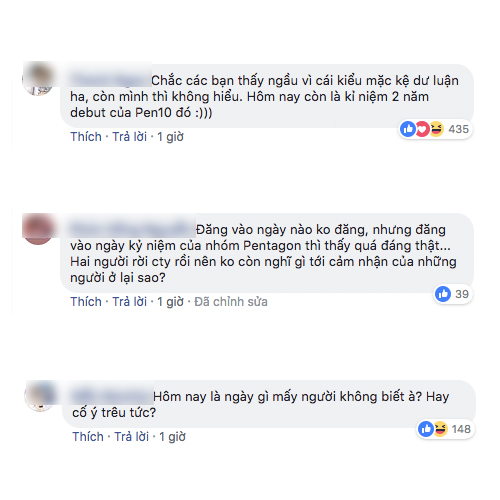Screen dimensions: 500x500
Task: Open the first commenter's blurred profile picture
Action: (x=38, y=79)
